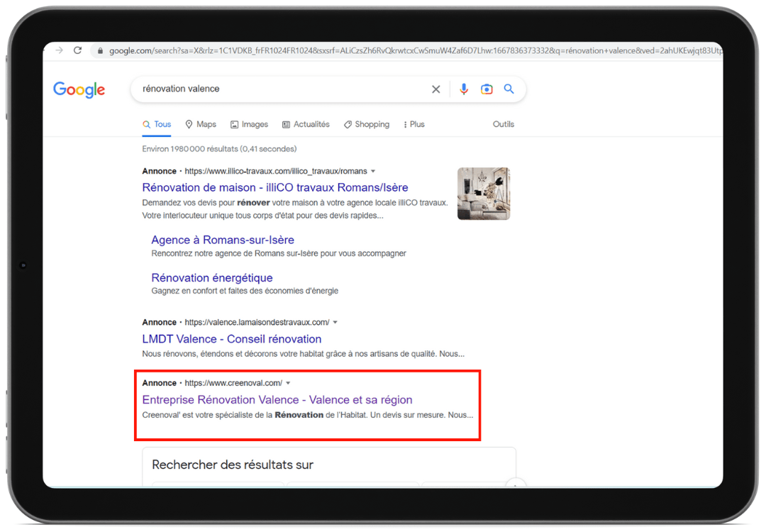Expand the chevron next to the illico-travaux URL
The height and width of the screenshot is (532, 766).
(374, 171)
